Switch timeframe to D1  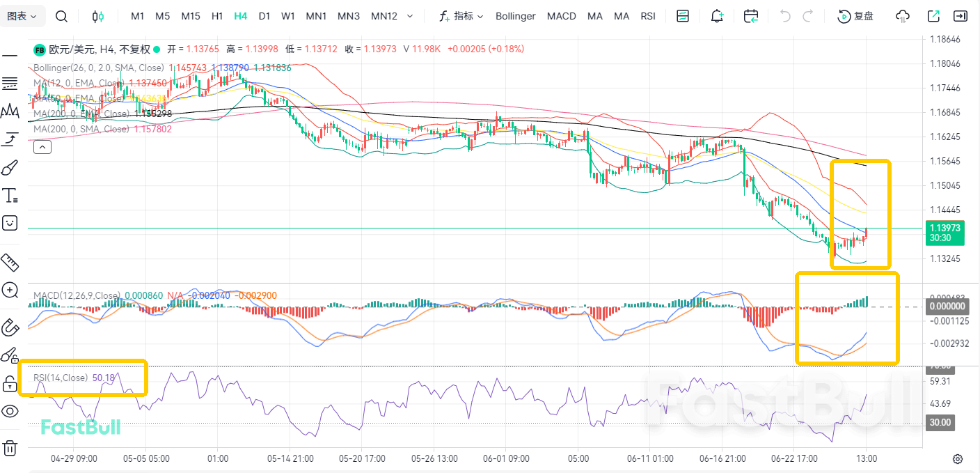264,16
